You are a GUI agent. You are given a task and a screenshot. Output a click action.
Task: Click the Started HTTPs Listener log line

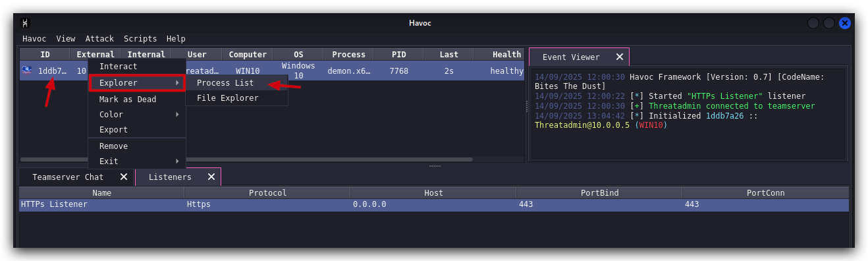[x=670, y=96]
